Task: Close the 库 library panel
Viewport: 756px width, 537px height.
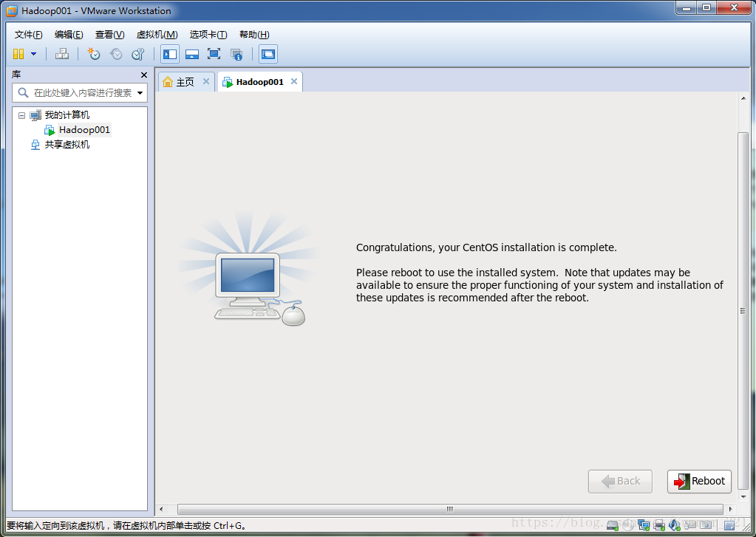Action: click(143, 75)
